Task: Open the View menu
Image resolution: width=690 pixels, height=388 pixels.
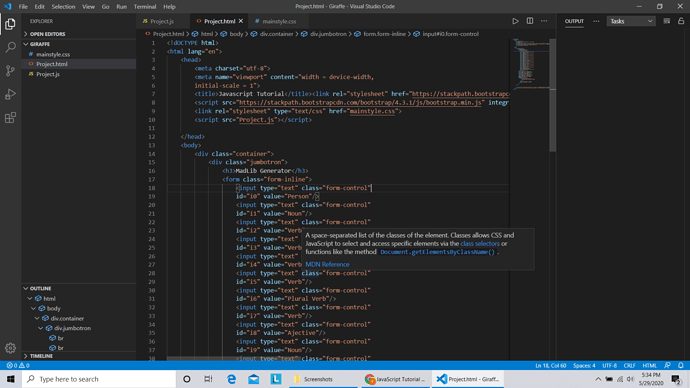Action: pyautogui.click(x=88, y=7)
